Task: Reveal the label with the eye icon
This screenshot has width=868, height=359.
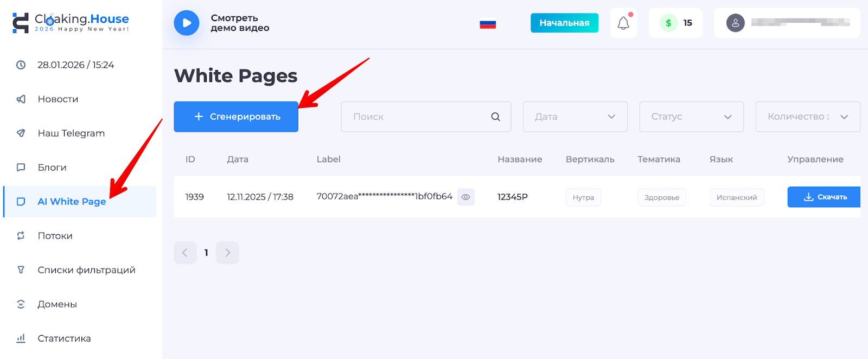Action: coord(465,197)
